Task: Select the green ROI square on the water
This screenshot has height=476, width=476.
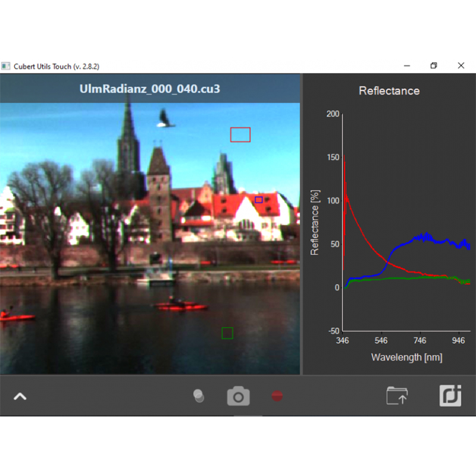Action: pos(227,333)
